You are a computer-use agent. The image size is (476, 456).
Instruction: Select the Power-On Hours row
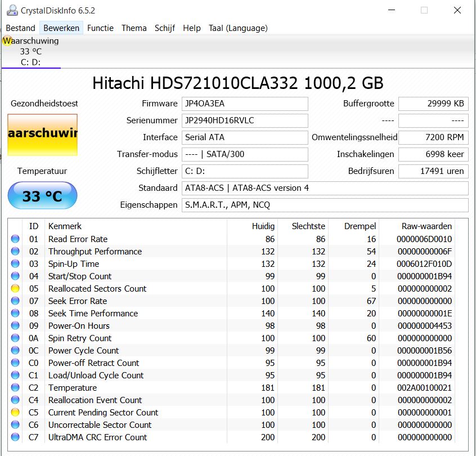tap(231, 325)
